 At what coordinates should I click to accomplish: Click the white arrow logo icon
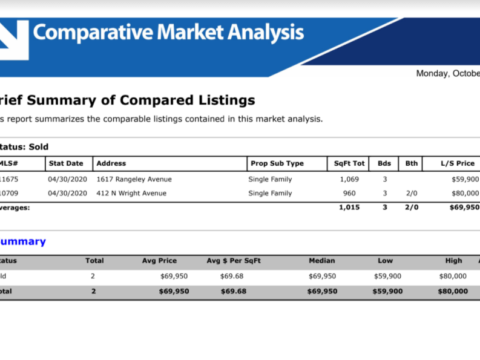pos(14,40)
